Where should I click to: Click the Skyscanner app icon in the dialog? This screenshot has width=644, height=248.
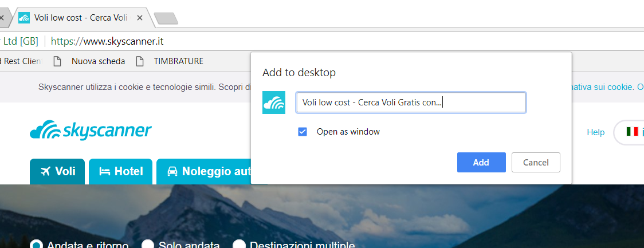point(274,103)
